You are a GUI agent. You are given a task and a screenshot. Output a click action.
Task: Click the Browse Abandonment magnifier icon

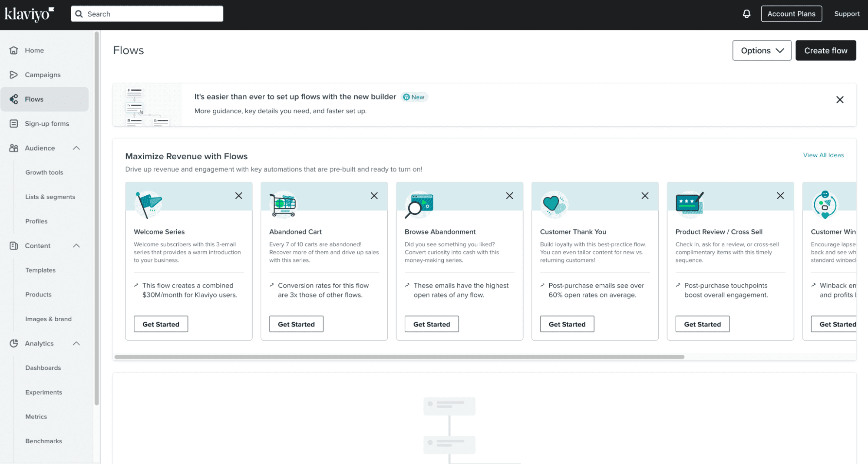pos(419,205)
